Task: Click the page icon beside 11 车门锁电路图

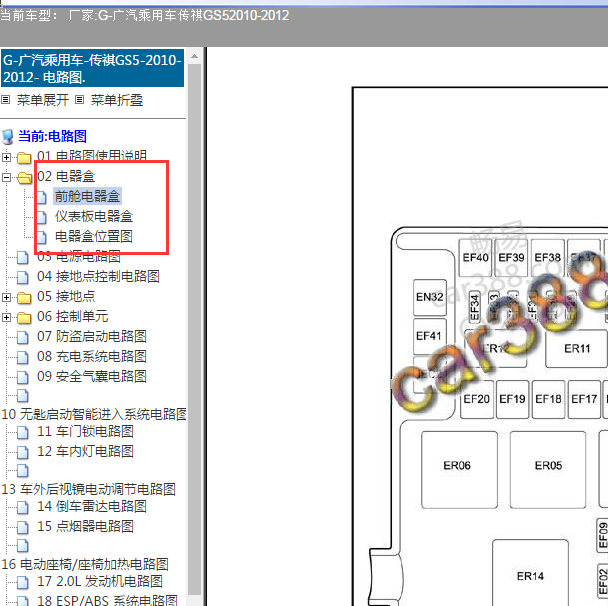Action: tap(23, 432)
